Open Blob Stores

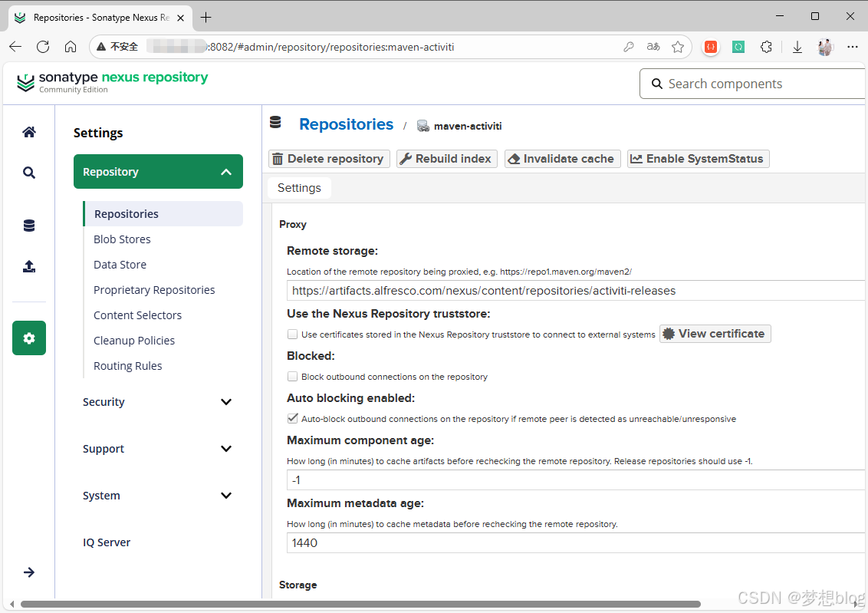pyautogui.click(x=122, y=239)
